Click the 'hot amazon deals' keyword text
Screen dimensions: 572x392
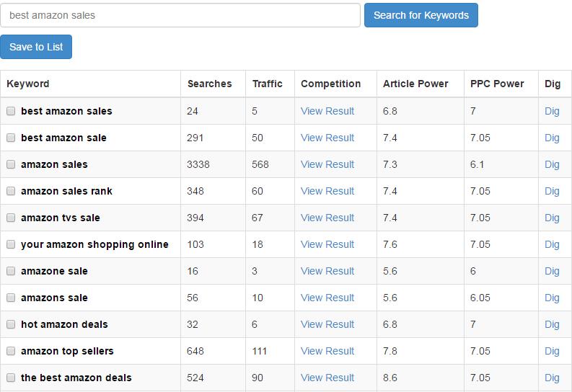pos(64,324)
